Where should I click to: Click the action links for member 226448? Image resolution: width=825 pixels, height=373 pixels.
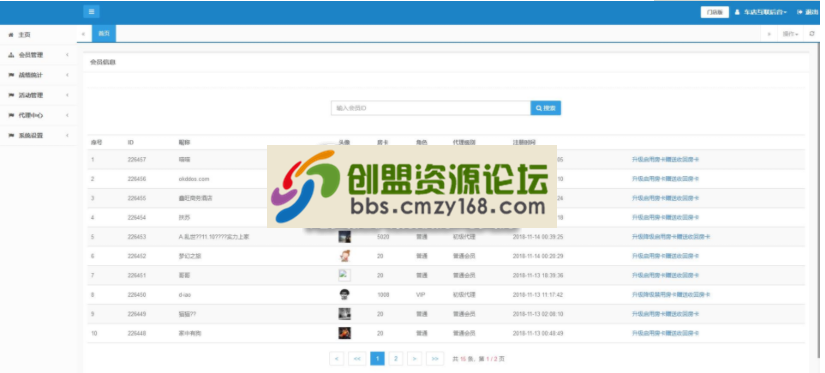[x=666, y=333]
